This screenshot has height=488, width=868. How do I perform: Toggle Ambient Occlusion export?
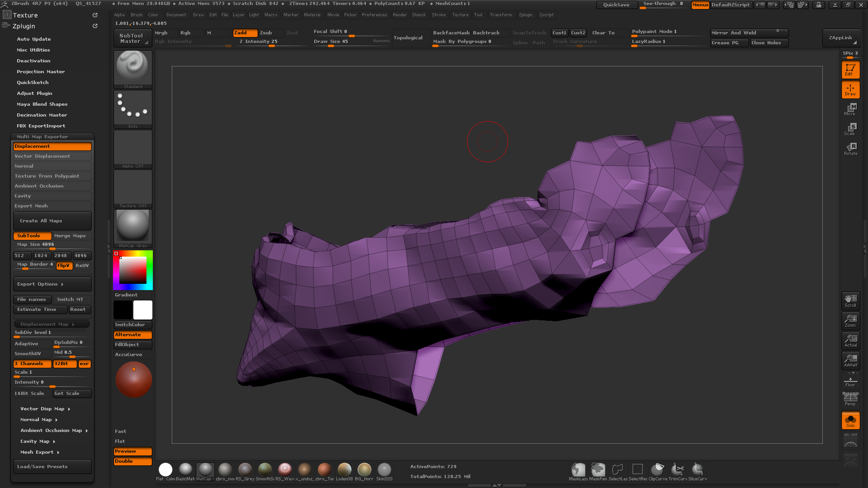(x=52, y=186)
